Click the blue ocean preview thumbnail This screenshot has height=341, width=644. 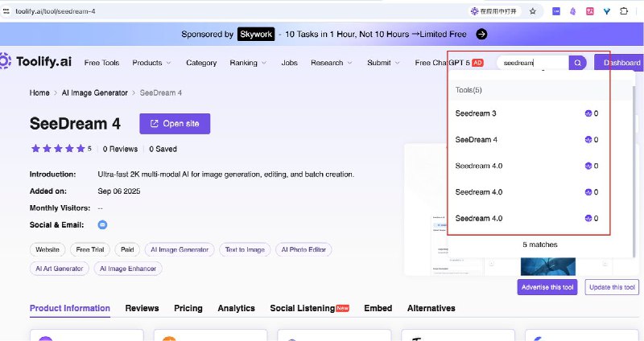point(548,266)
